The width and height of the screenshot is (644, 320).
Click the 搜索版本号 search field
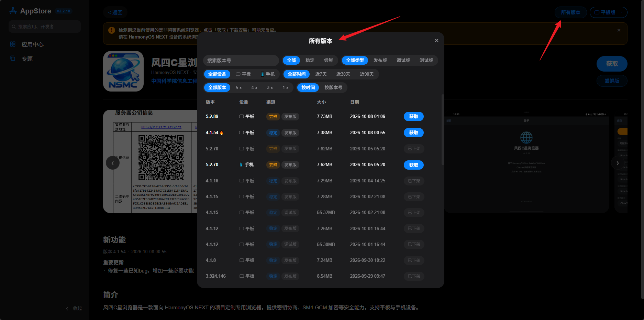[x=241, y=61]
